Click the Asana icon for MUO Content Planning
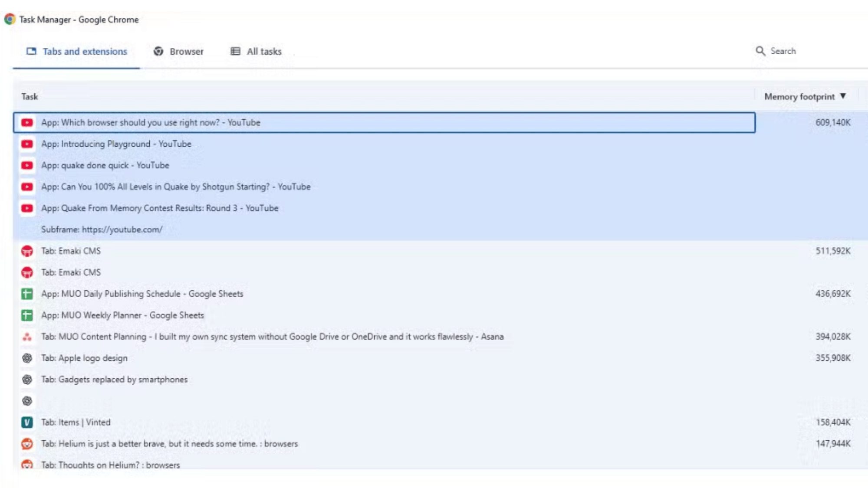The image size is (868, 488). [27, 337]
